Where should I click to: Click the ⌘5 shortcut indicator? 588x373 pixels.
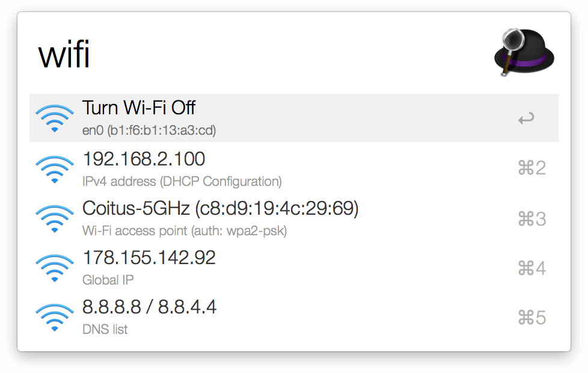[x=531, y=318]
